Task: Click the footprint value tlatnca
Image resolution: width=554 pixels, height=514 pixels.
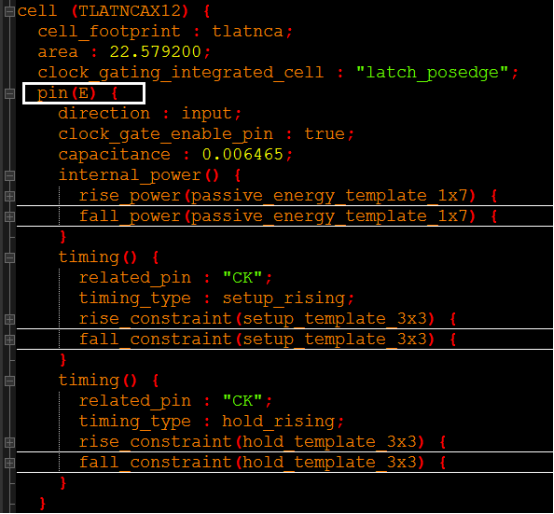Action: pyautogui.click(x=248, y=31)
